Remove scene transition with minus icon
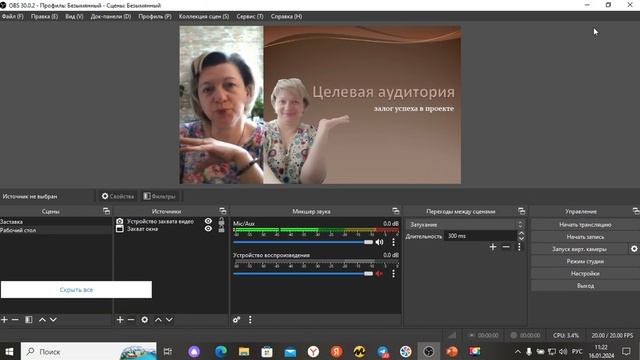Image resolution: width=640 pixels, height=360 pixels. tap(506, 247)
